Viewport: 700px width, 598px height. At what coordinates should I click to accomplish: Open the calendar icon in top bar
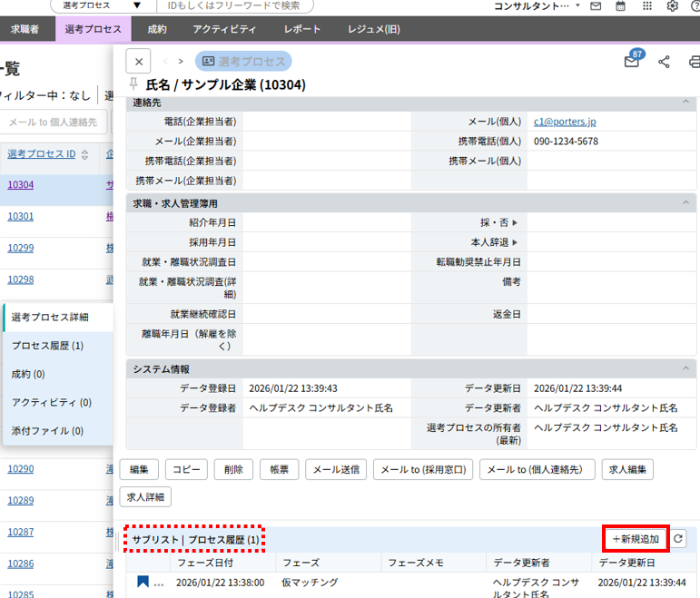pyautogui.click(x=621, y=6)
